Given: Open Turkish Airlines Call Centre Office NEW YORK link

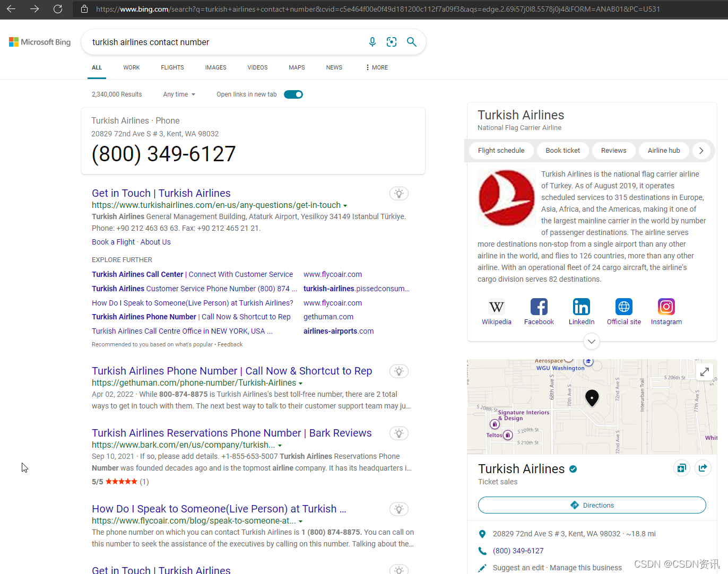Looking at the screenshot, I should click(x=182, y=331).
